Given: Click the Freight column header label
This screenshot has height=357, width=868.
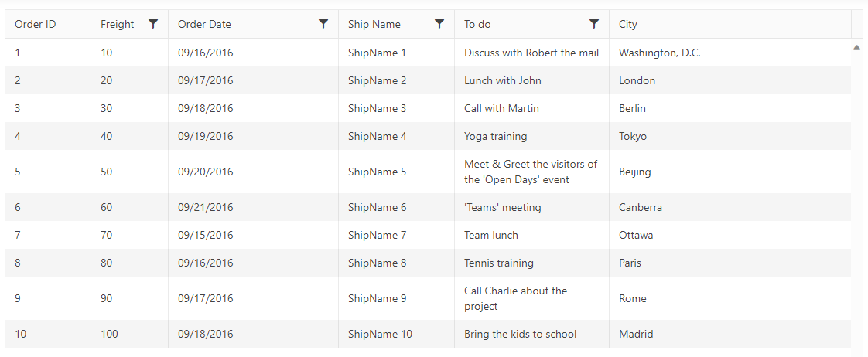Looking at the screenshot, I should [x=118, y=24].
